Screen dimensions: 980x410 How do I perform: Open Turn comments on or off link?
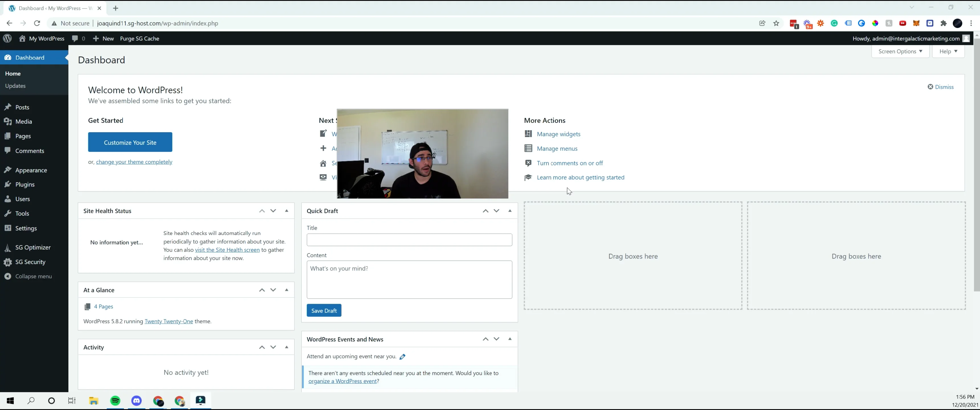[x=570, y=163]
